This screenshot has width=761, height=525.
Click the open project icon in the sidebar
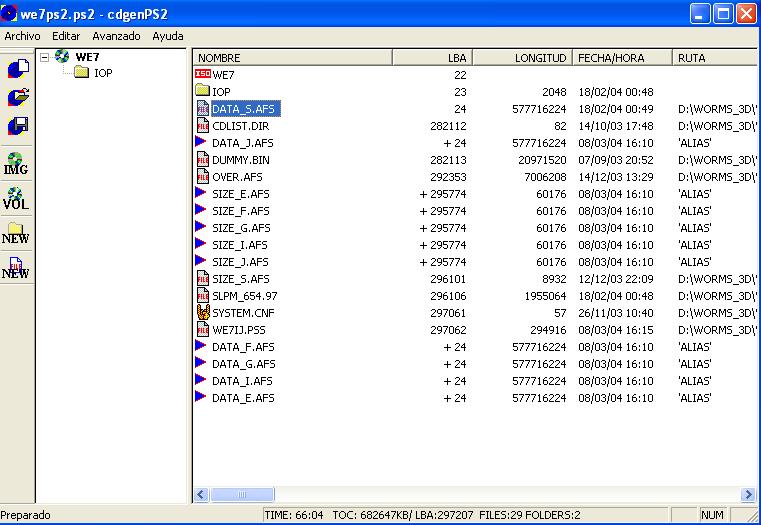(x=16, y=97)
